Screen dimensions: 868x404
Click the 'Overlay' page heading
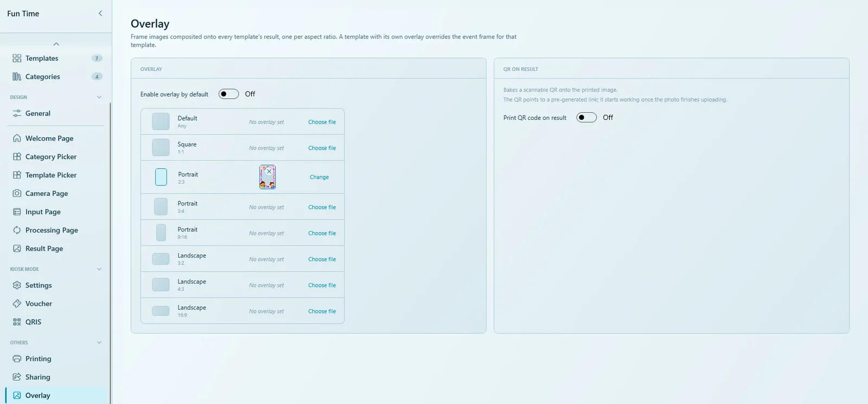(150, 24)
